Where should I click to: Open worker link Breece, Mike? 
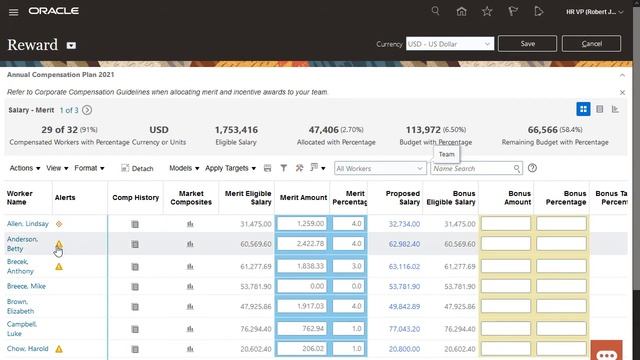pos(27,286)
